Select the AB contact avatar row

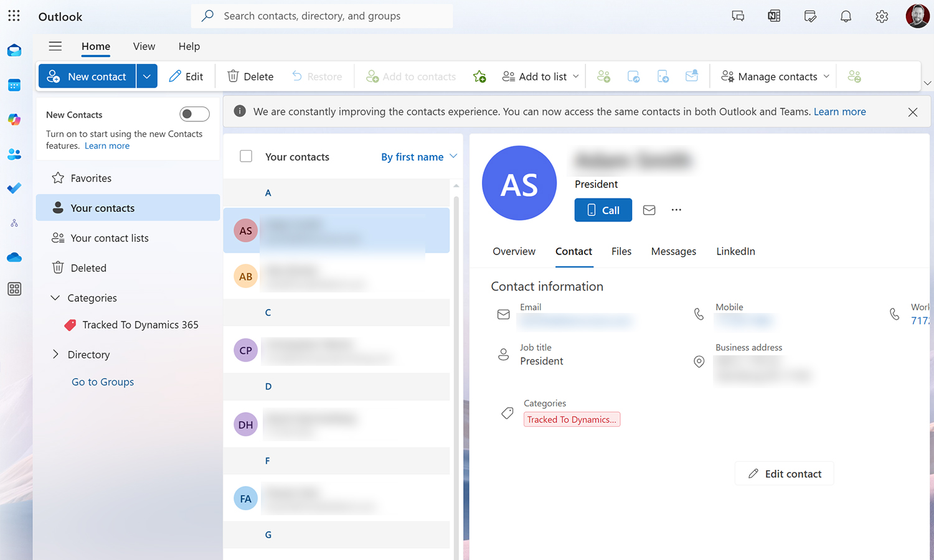coord(336,276)
